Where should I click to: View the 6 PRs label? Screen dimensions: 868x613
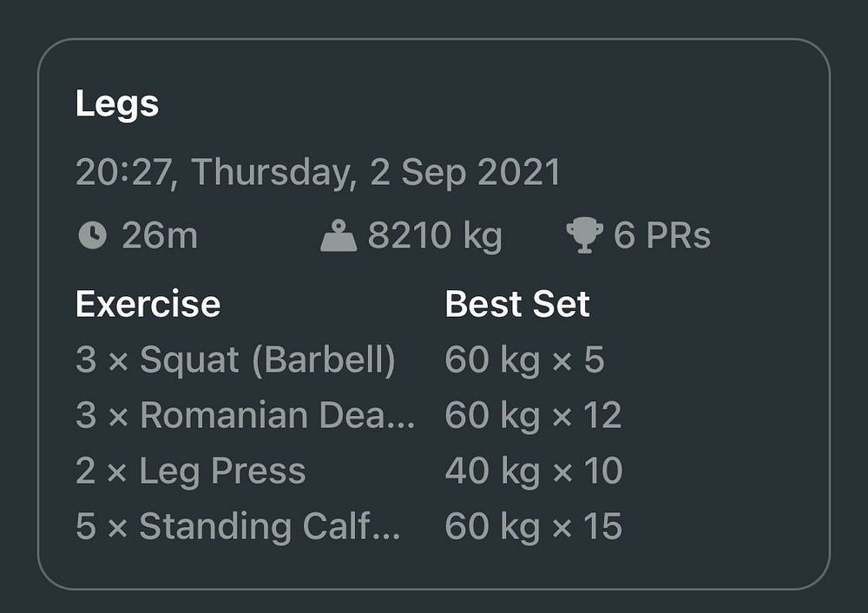click(x=662, y=236)
